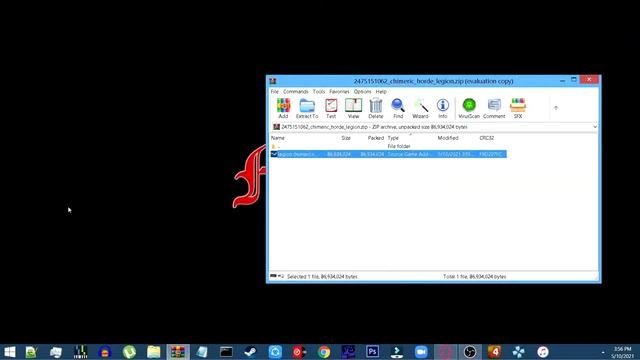Run VirusScan from the WinRAR toolbar
Viewport: 640px width, 360px height.
pyautogui.click(x=469, y=108)
